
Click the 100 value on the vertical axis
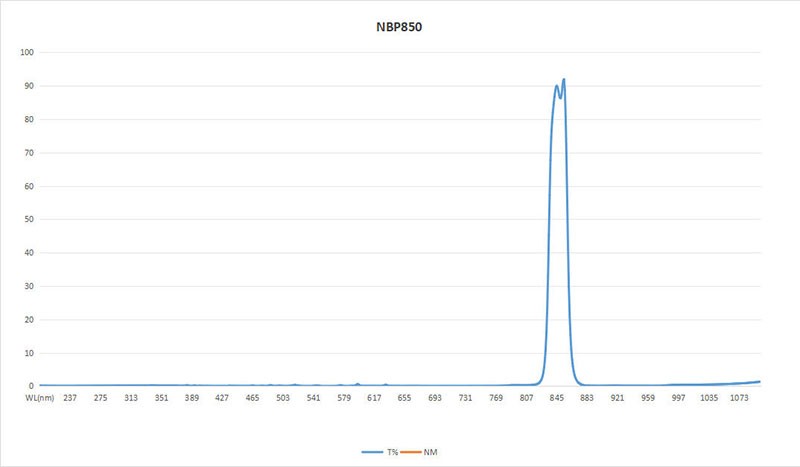coord(27,52)
